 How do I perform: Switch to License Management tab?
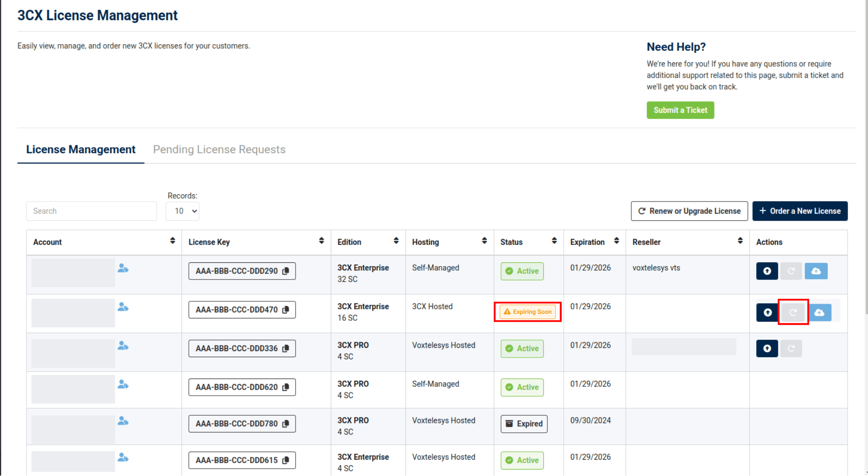point(81,150)
